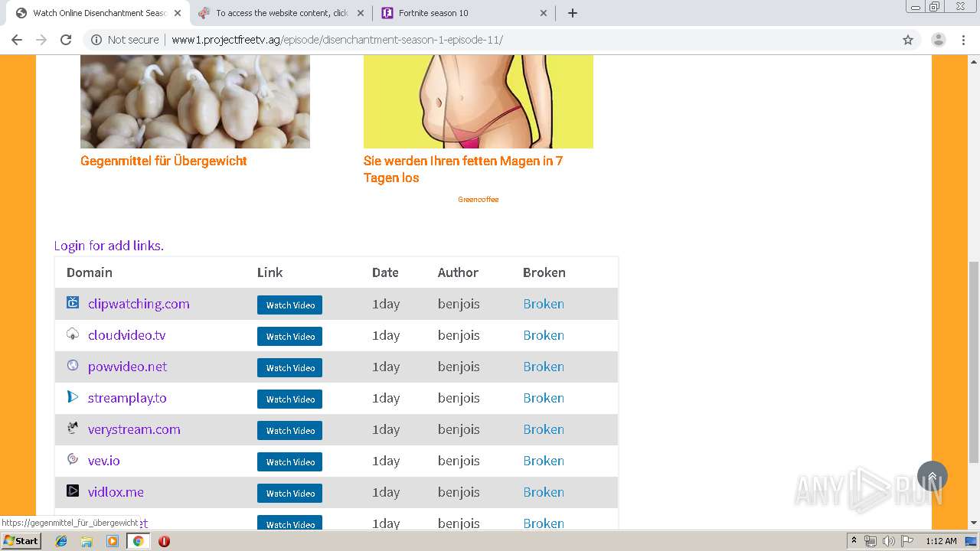Click the cloudvideo.tv favicon
980x551 pixels.
pyautogui.click(x=73, y=334)
